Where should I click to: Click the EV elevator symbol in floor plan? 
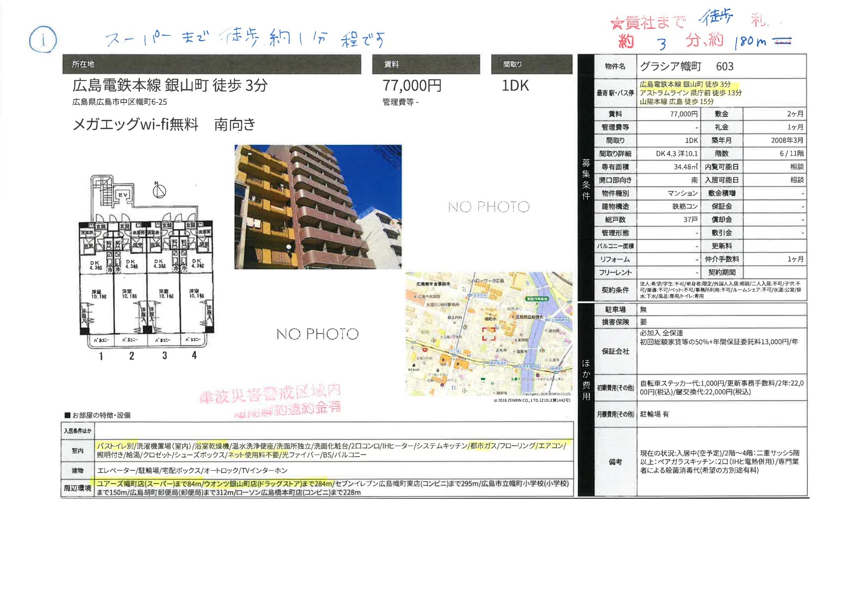(123, 195)
